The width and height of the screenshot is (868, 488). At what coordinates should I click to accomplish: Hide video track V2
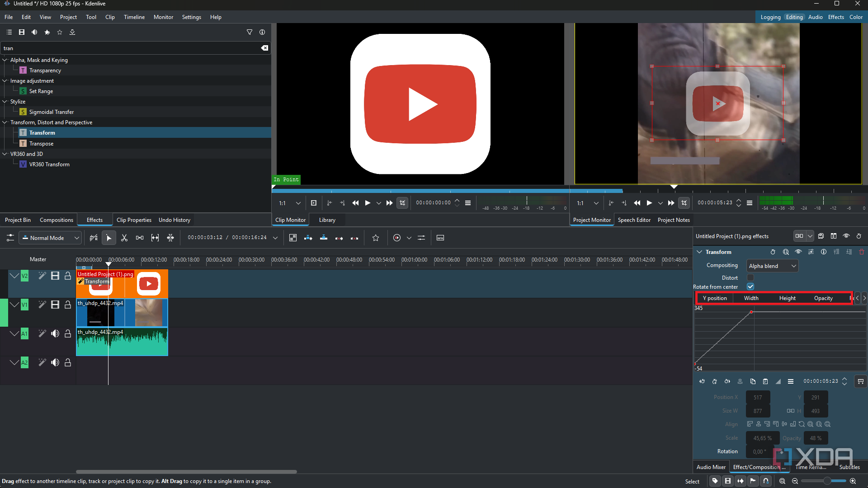point(55,276)
